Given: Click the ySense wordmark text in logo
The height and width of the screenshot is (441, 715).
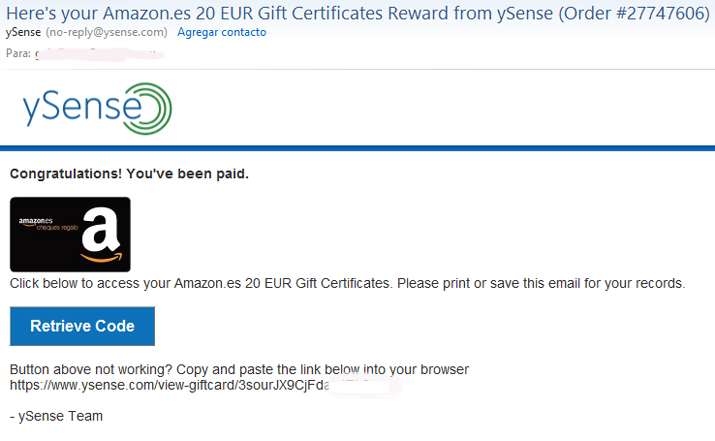Looking at the screenshot, I should click(x=70, y=108).
